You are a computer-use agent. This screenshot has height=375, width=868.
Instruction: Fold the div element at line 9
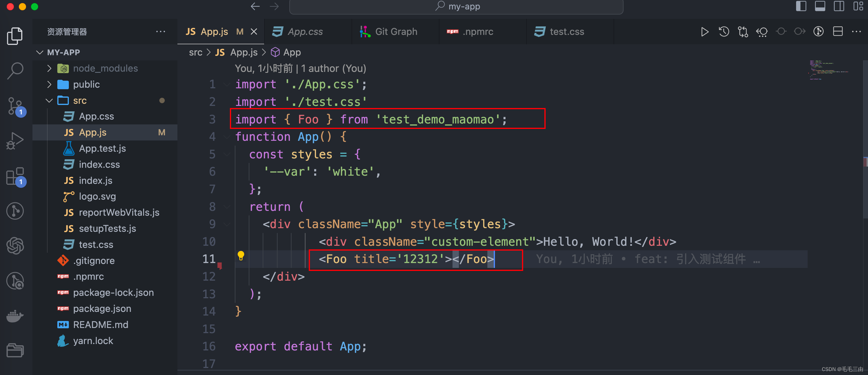coord(227,224)
